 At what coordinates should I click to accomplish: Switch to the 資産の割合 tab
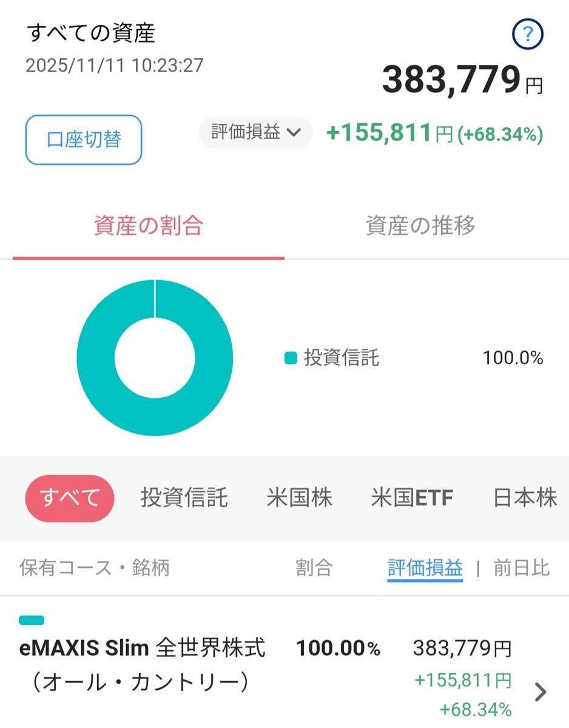(x=148, y=226)
